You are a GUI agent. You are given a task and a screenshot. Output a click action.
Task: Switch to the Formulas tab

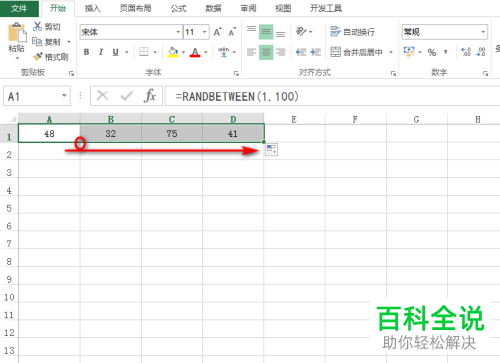click(x=178, y=8)
